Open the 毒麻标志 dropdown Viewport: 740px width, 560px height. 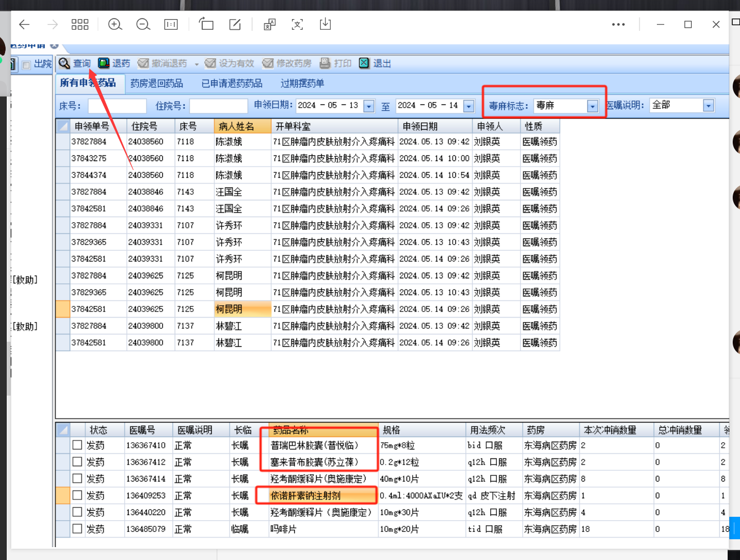click(x=592, y=106)
